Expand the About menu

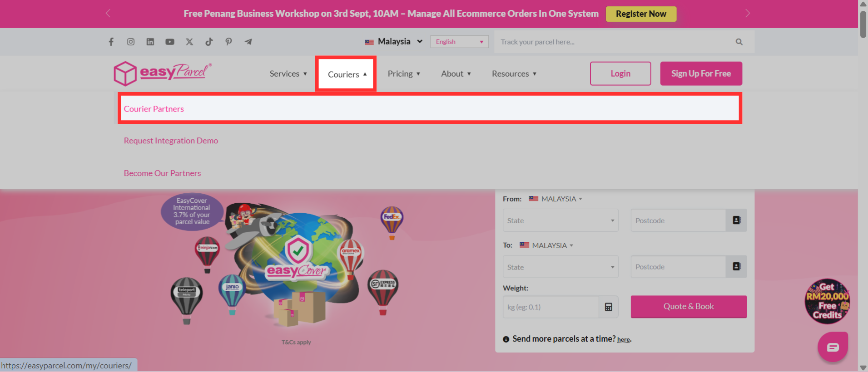click(456, 73)
